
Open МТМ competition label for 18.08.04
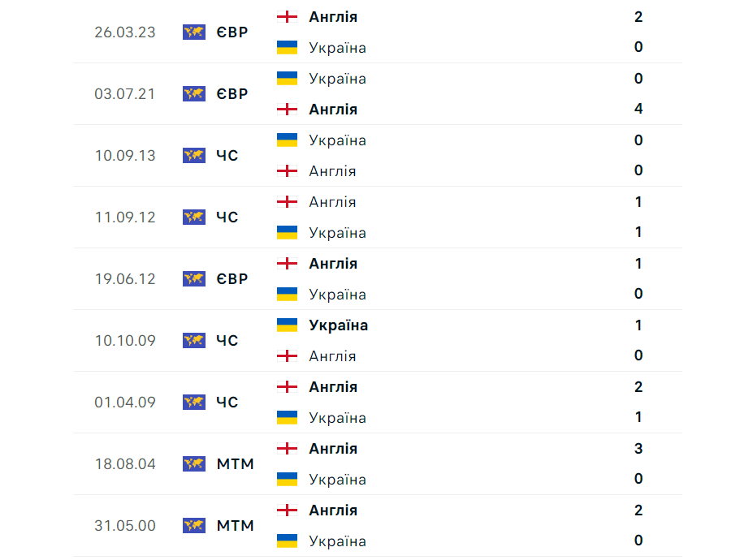(x=236, y=464)
